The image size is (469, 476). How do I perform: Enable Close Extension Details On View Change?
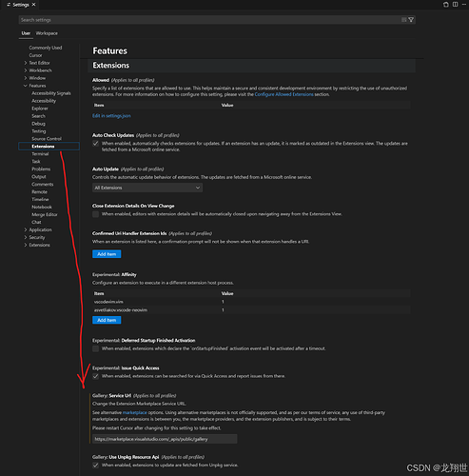[95, 214]
